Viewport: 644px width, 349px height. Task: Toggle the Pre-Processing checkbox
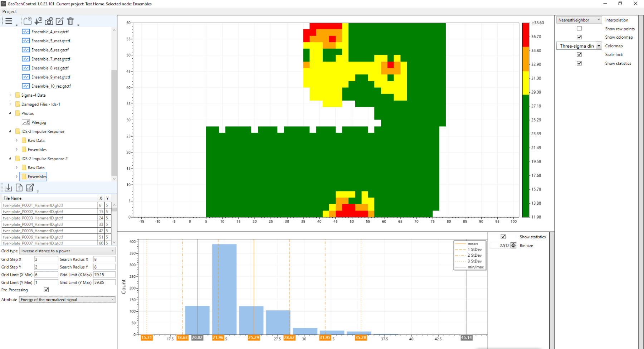(46, 290)
